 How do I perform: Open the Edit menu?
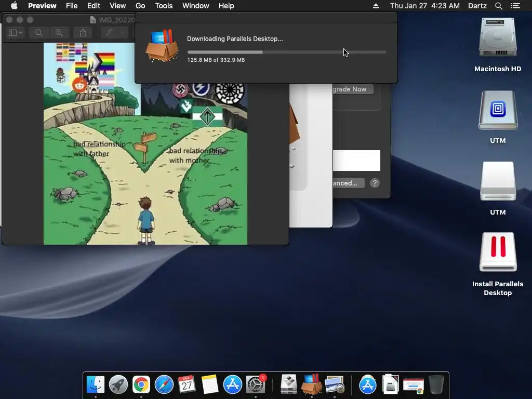(94, 6)
